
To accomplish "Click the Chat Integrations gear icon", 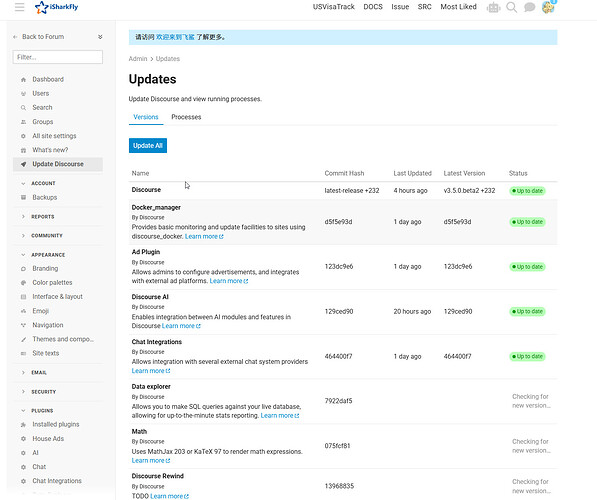I will pos(23,481).
